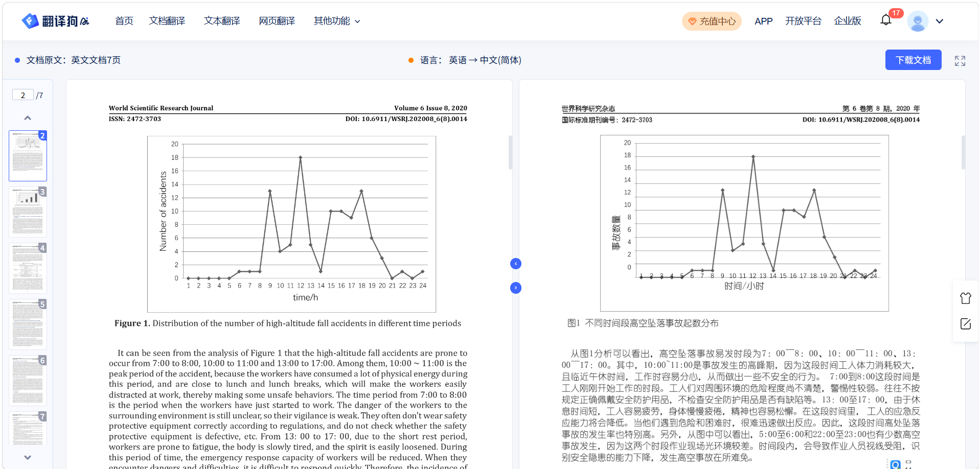This screenshot has height=469, width=980.
Task: Open 充值中心 recharge center
Action: [712, 21]
